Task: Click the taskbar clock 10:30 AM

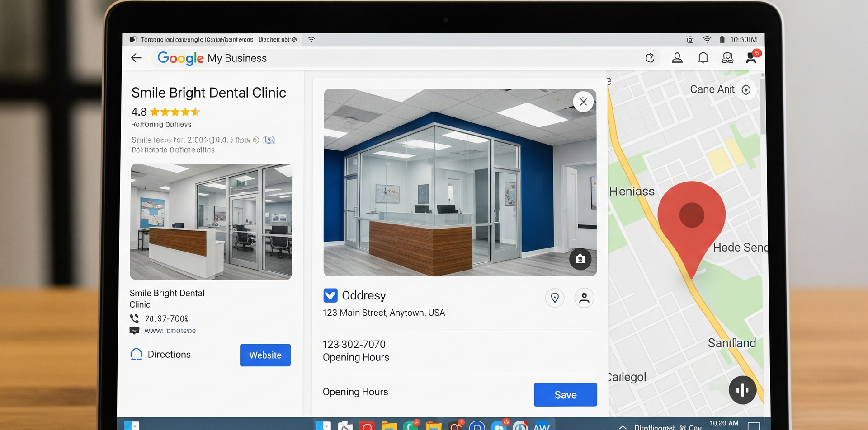Action: (724, 424)
